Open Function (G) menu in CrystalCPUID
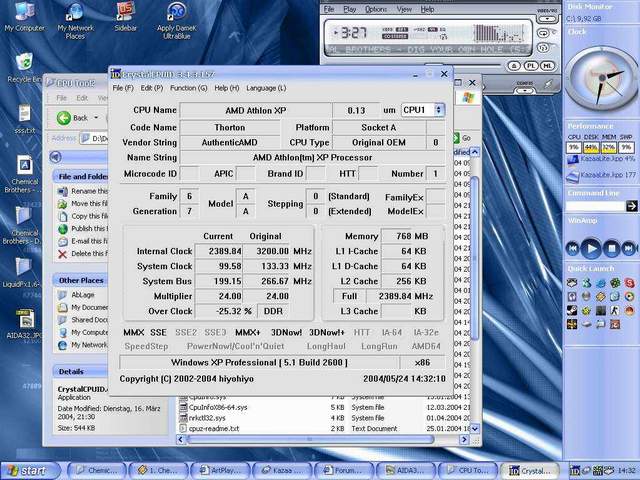The image size is (640, 480). [x=189, y=88]
